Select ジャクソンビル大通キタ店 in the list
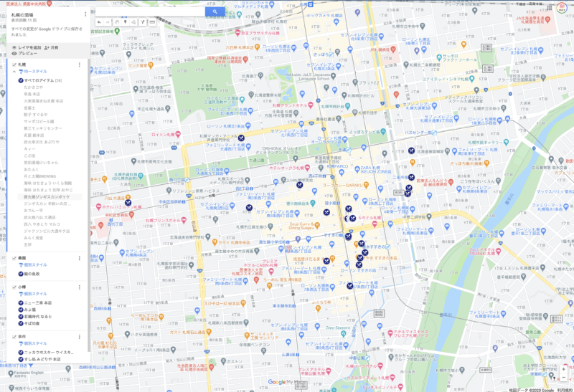 47,231
